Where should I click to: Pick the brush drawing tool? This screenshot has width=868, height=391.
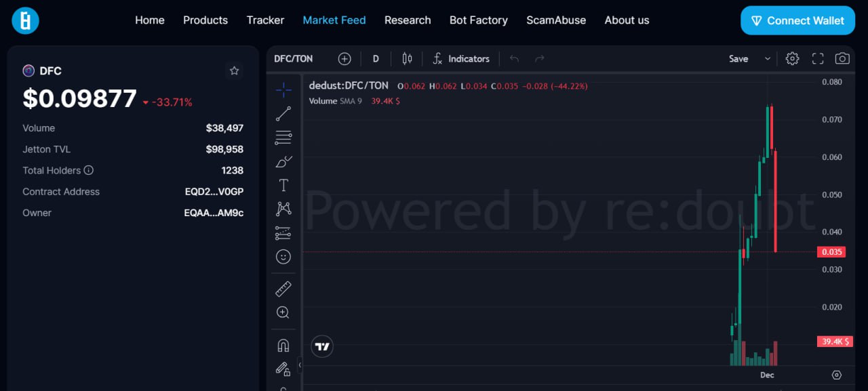pyautogui.click(x=283, y=161)
